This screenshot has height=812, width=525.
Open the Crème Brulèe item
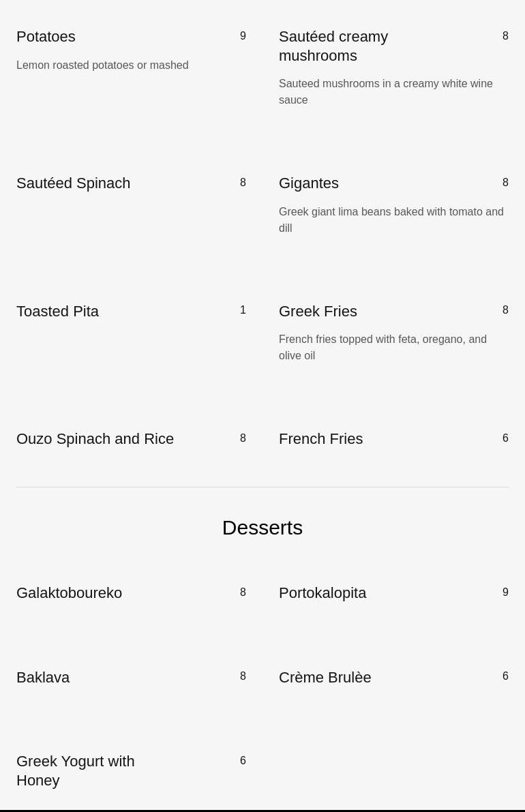tap(325, 678)
